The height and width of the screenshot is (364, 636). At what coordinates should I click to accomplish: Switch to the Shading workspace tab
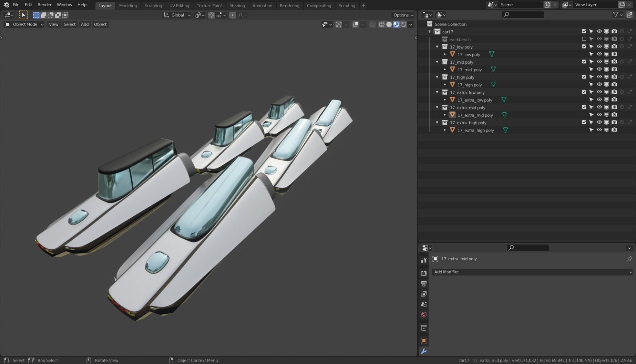237,6
